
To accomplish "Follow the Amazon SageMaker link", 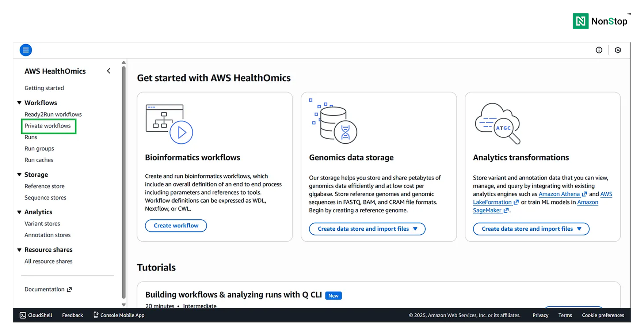I will tap(491, 210).
